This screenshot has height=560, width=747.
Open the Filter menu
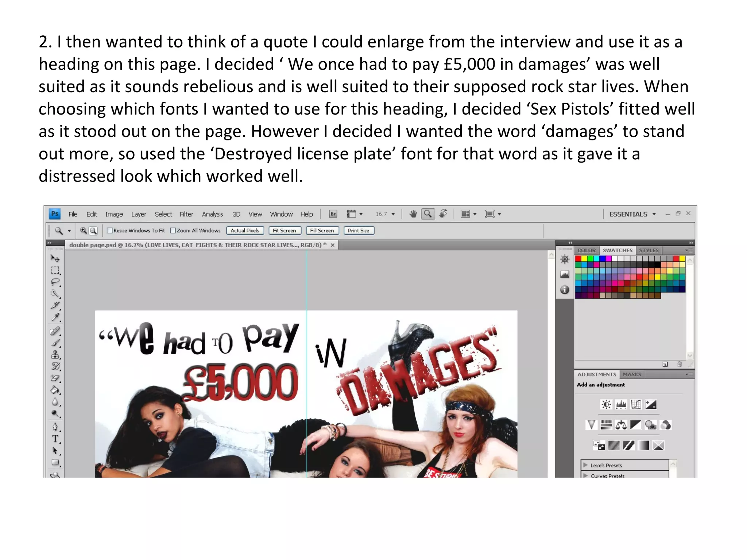(x=186, y=214)
